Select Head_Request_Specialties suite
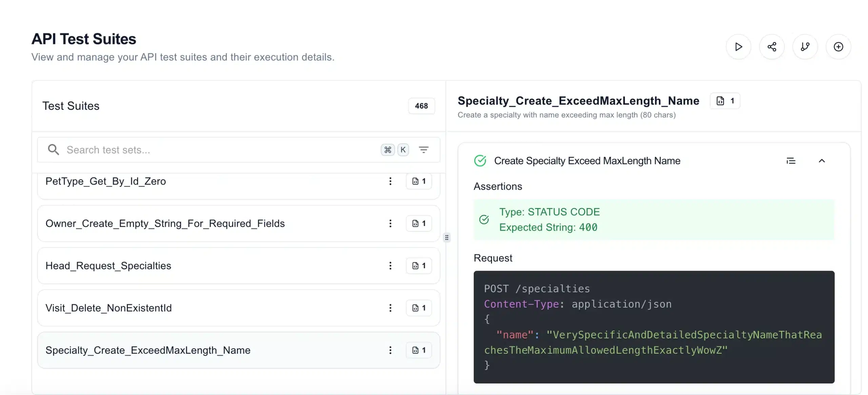Image resolution: width=868 pixels, height=395 pixels. tap(238, 266)
